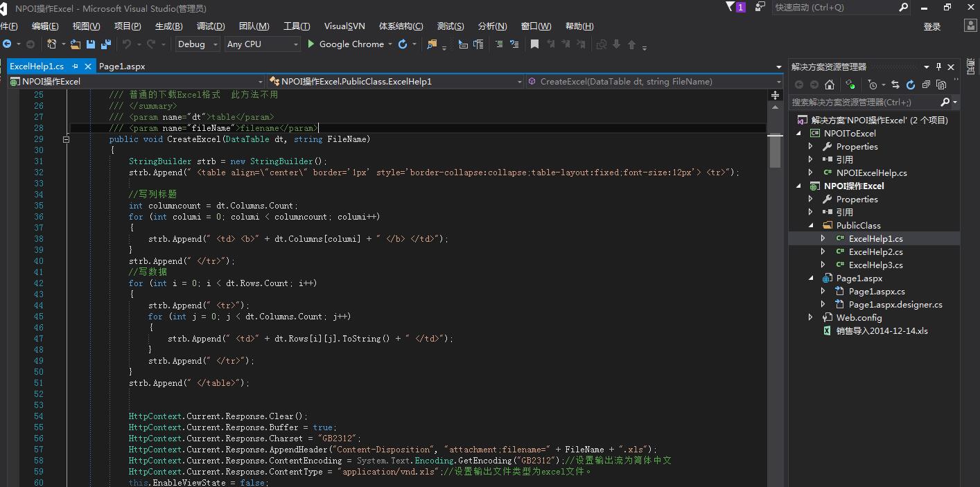
Task: Open the VisualSVN menu
Action: pyautogui.click(x=344, y=26)
